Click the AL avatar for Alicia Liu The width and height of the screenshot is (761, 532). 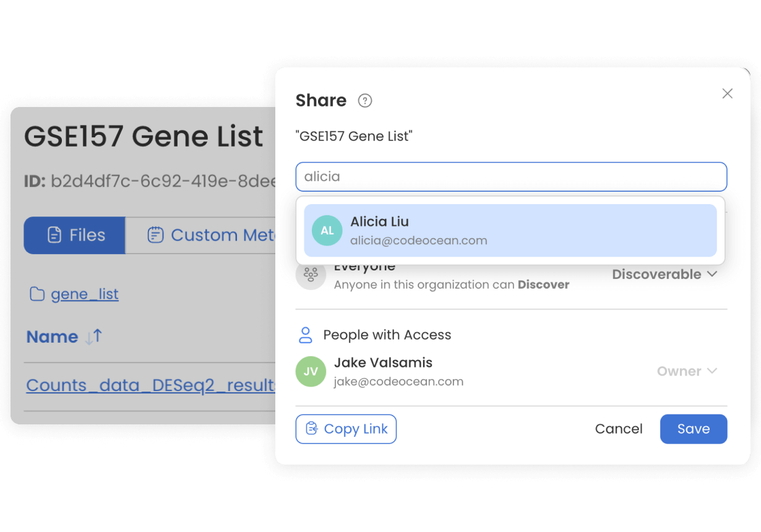click(327, 231)
